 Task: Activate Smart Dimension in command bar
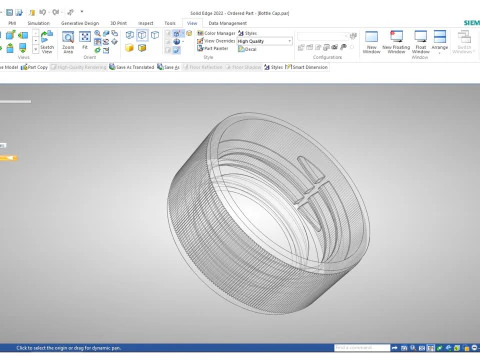pyautogui.click(x=307, y=67)
